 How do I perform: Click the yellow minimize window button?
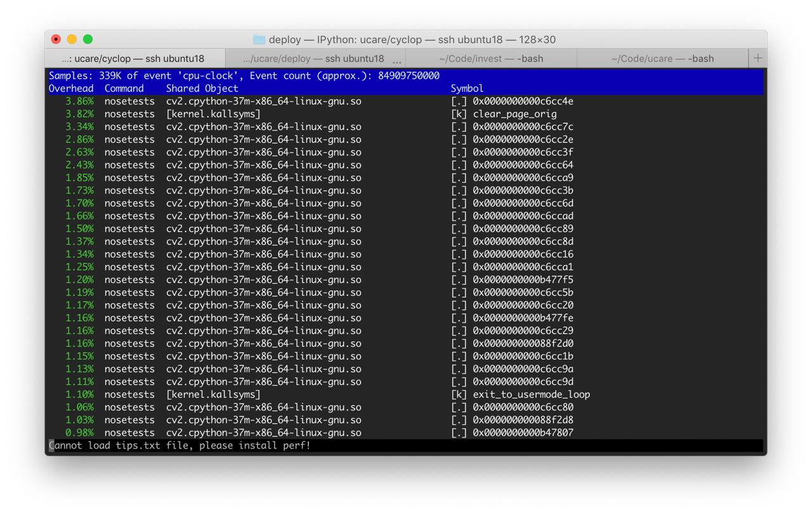coord(72,39)
